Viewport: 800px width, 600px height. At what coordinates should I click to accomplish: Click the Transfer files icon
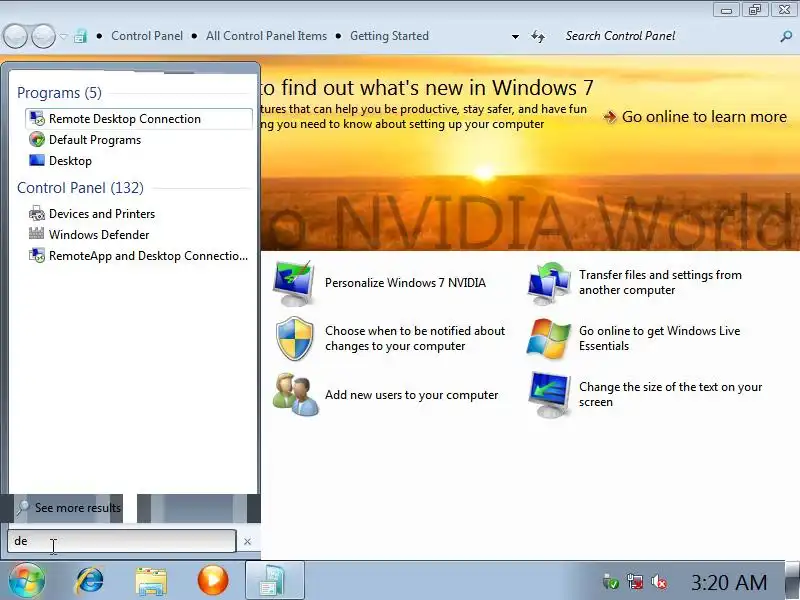549,284
